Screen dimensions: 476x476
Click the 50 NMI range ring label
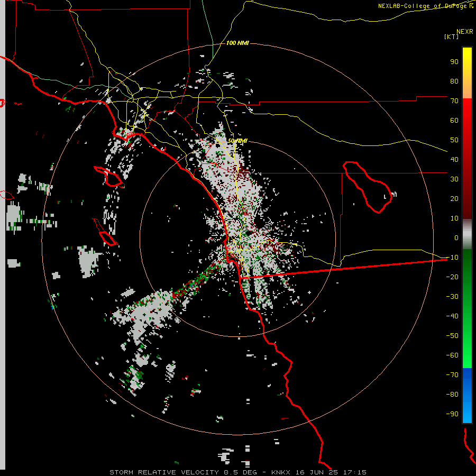click(x=237, y=141)
